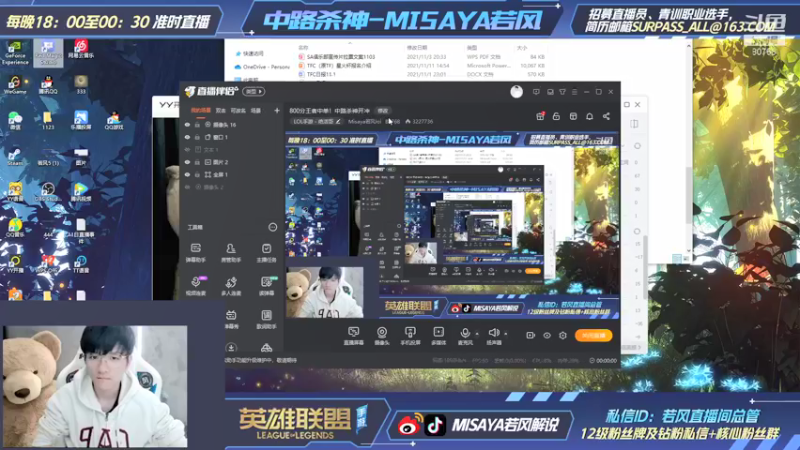The height and width of the screenshot is (450, 800).
Task: Toggle visibility of 图片 2 source
Action: pos(187,162)
